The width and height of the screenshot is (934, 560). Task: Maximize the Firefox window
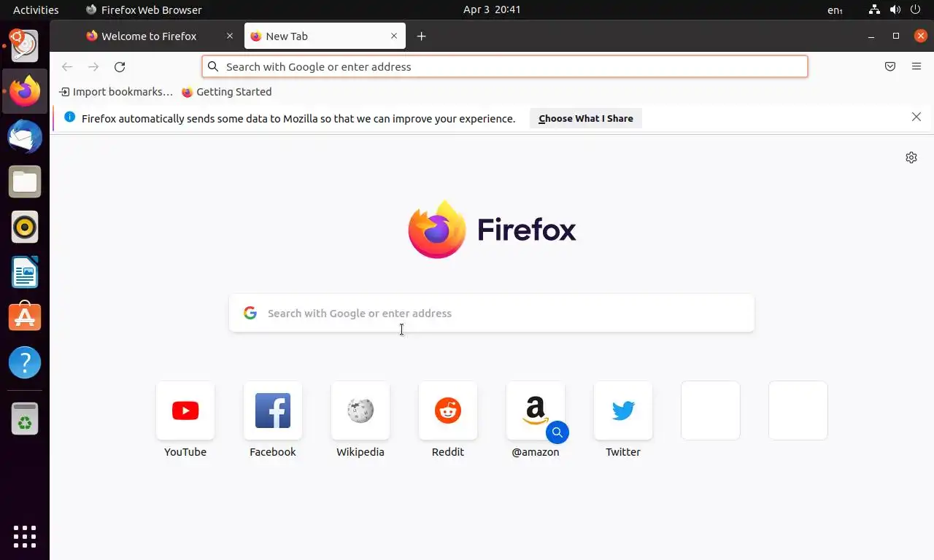click(896, 36)
